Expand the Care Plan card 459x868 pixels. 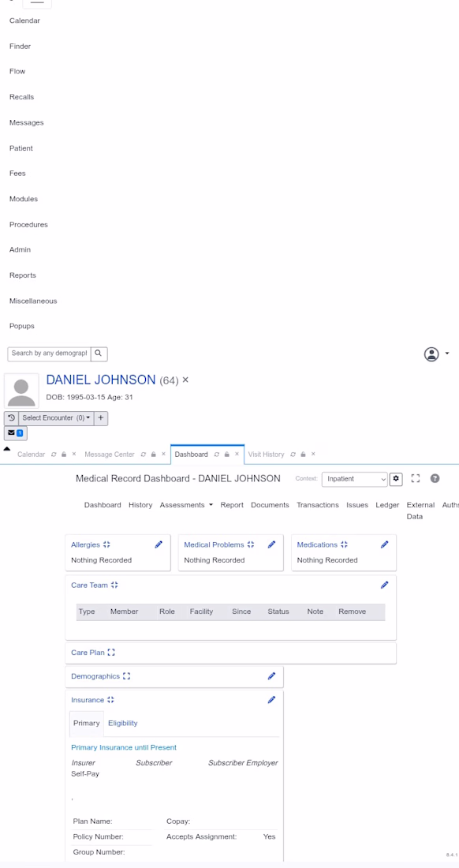111,653
